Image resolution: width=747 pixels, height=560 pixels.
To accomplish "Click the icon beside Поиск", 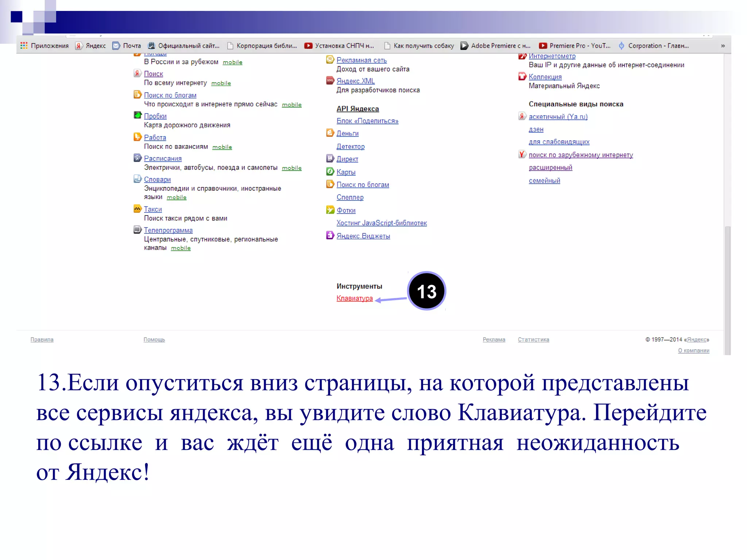I will [138, 73].
